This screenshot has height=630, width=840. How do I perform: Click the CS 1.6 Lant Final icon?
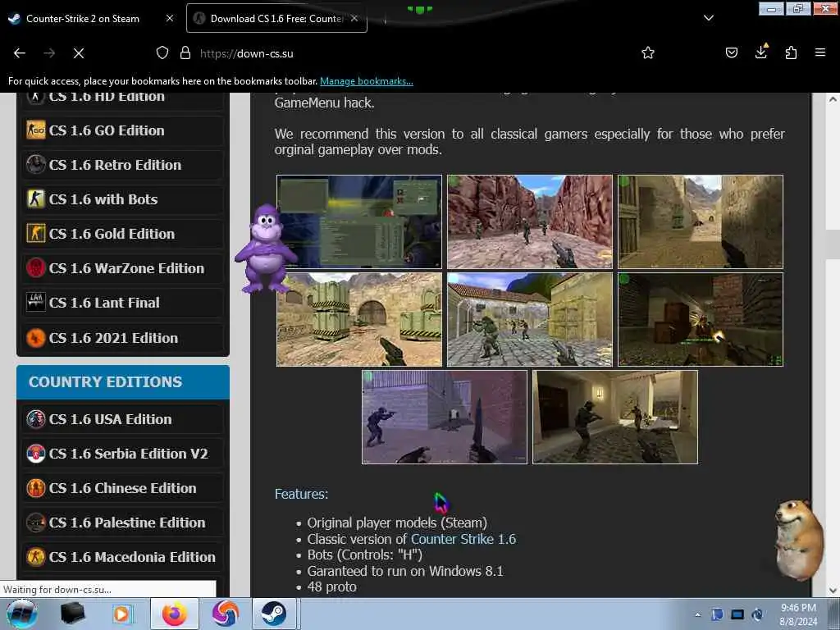36,302
